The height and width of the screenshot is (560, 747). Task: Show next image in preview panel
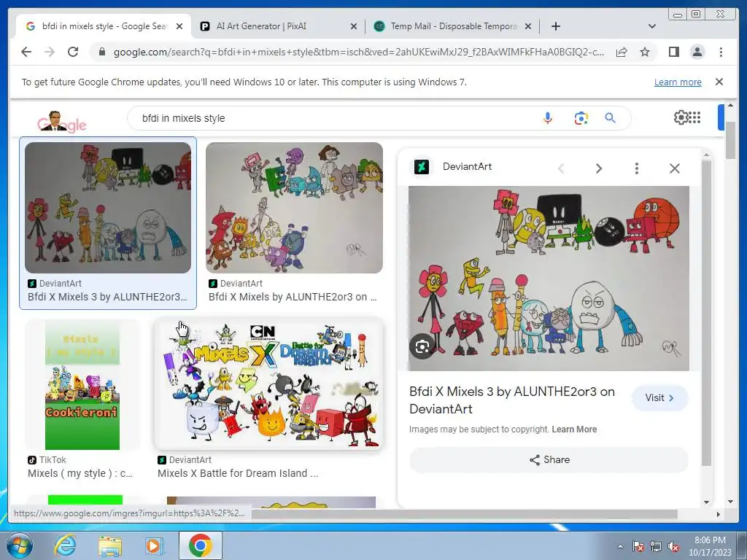pos(599,168)
